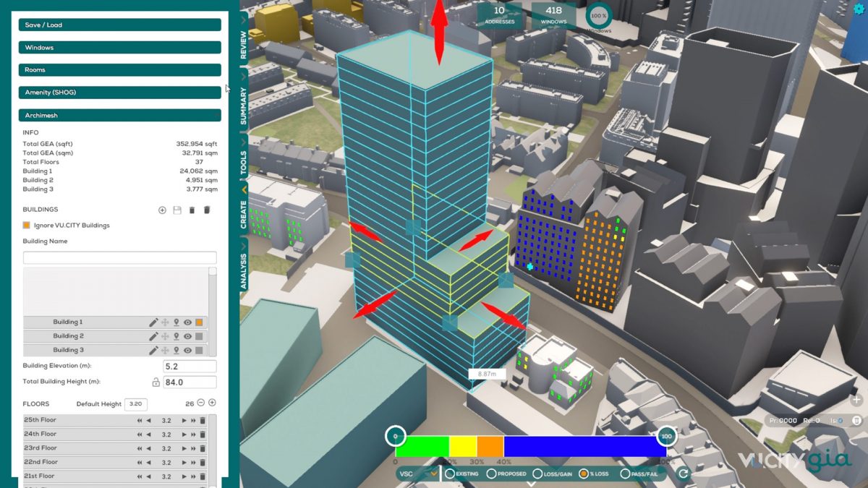Hide Building 2 using the eye icon
Screen dimensions: 868x488
pyautogui.click(x=187, y=336)
